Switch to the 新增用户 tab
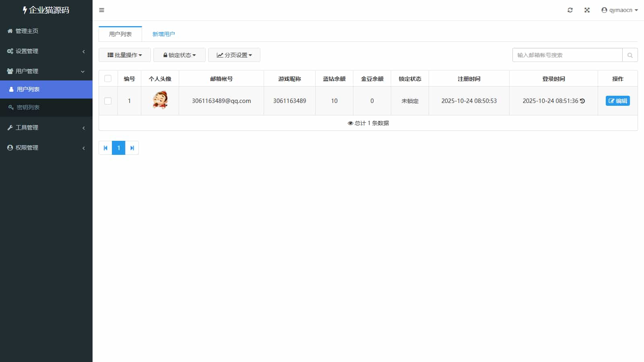The height and width of the screenshot is (362, 644). [x=163, y=34]
